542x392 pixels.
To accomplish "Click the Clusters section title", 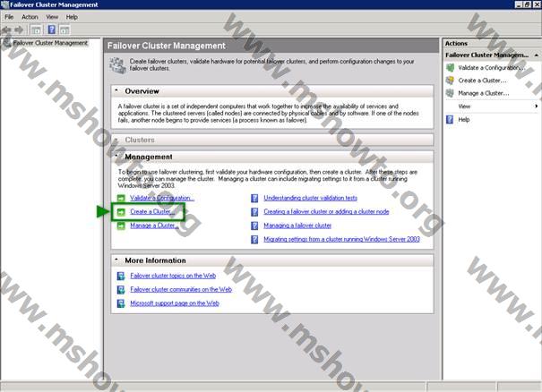I will 140,140.
